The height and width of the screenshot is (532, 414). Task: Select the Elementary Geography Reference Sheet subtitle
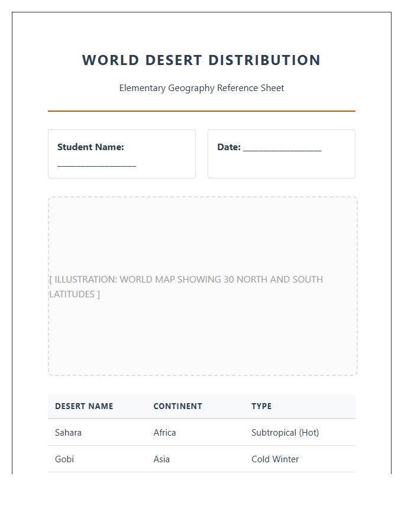201,88
